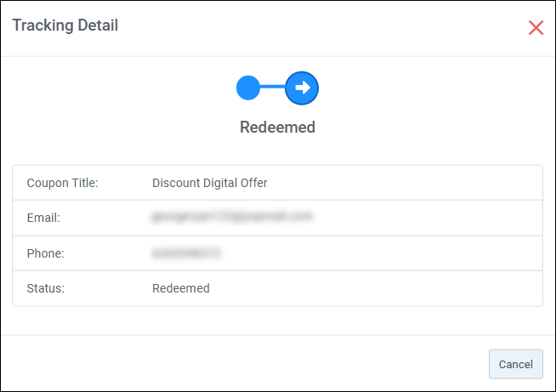Click the Phone table row
The height and width of the screenshot is (392, 556).
click(277, 253)
